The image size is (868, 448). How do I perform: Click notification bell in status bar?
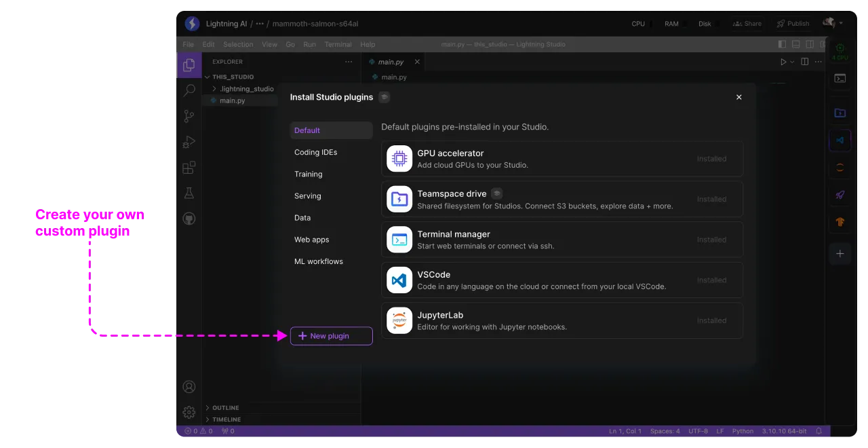(819, 431)
